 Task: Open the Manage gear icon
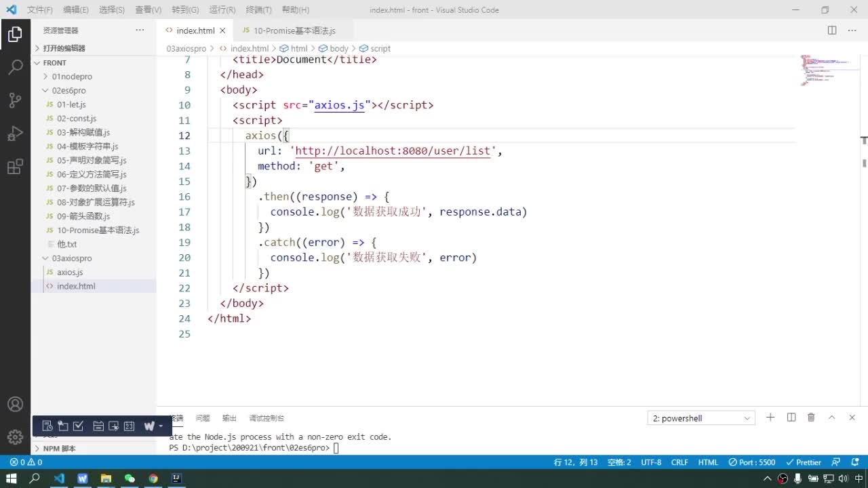pos(15,437)
